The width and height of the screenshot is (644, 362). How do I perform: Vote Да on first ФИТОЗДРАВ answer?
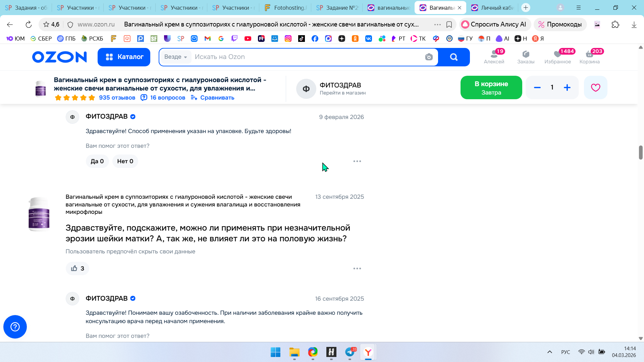97,161
